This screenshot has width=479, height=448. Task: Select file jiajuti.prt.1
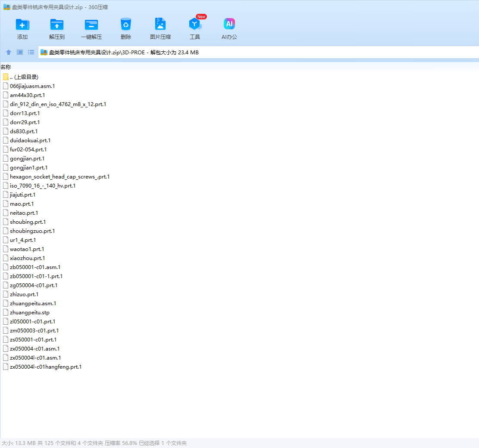click(x=19, y=194)
